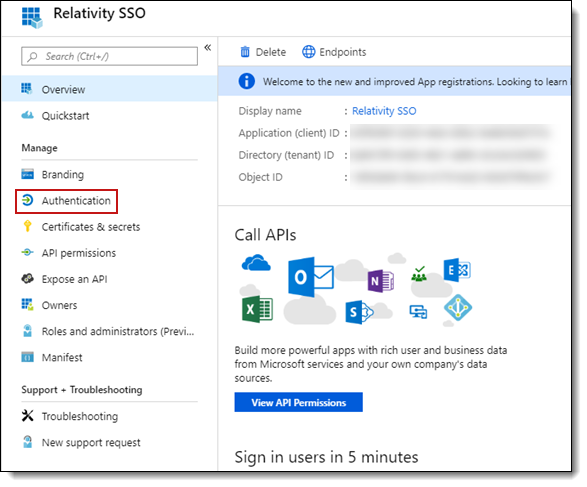Click the SharePoint icon under Call APIs
587x487 pixels.
tap(359, 312)
